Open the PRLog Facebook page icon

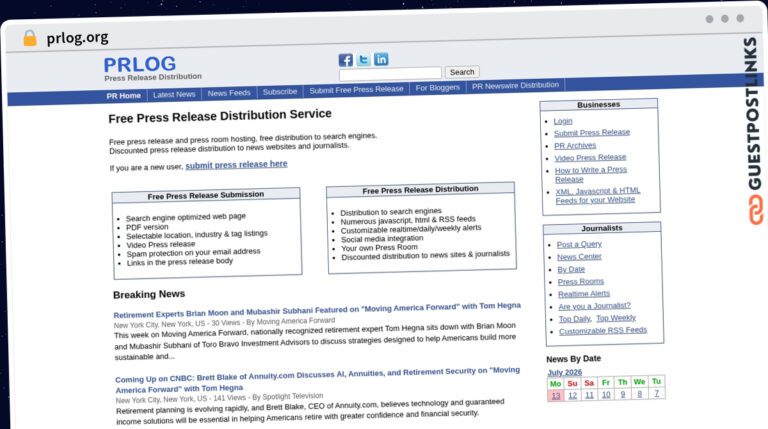tap(345, 60)
